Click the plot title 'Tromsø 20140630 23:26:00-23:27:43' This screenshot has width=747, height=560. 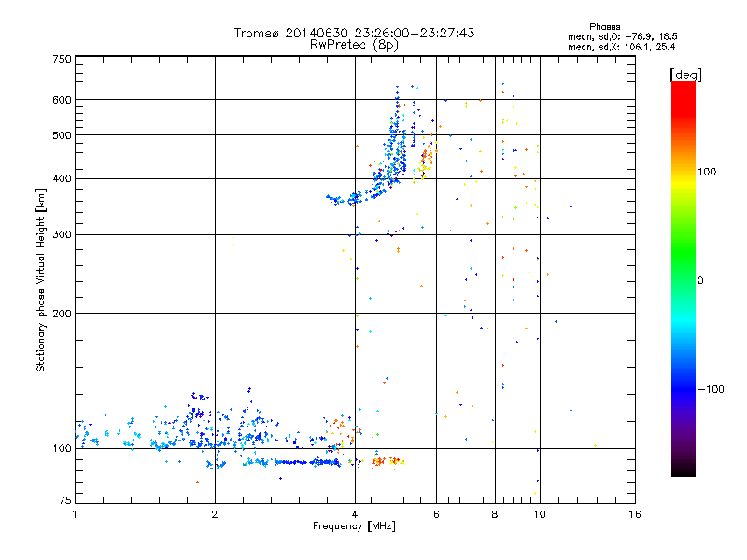pos(354,33)
